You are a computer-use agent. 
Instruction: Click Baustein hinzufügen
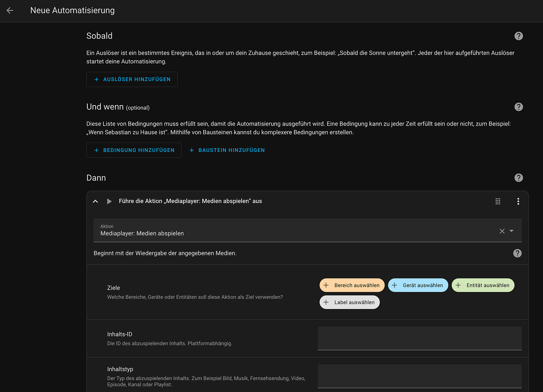tap(227, 150)
